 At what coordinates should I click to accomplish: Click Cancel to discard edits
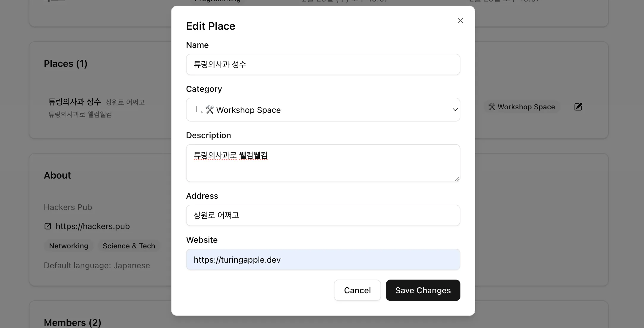click(357, 290)
